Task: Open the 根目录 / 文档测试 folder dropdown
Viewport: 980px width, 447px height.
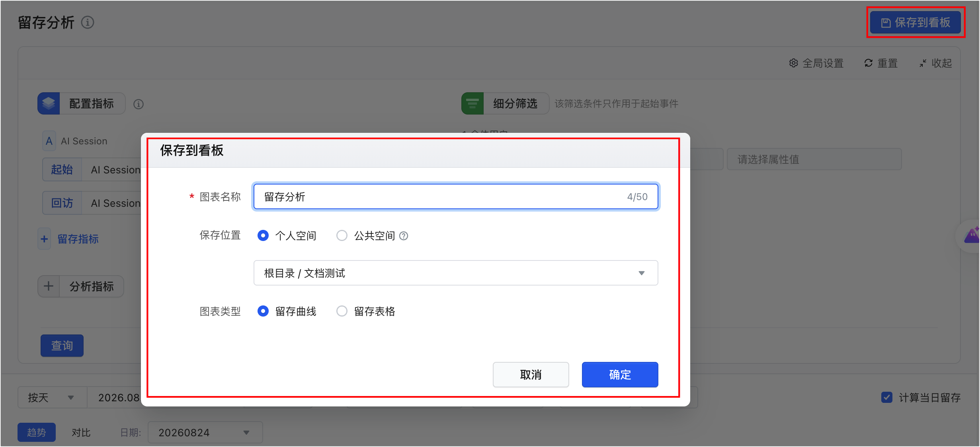Action: tap(456, 273)
